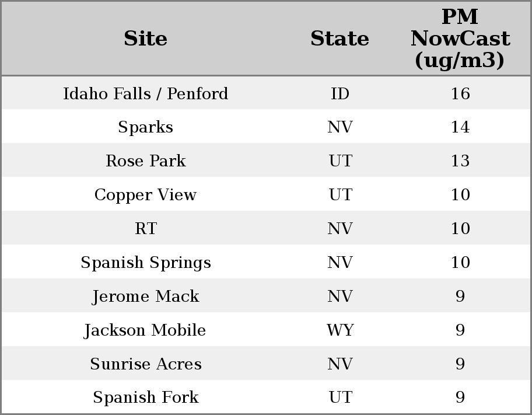Click the ID state cell
Viewport: 532px width, 415px height.
point(339,93)
